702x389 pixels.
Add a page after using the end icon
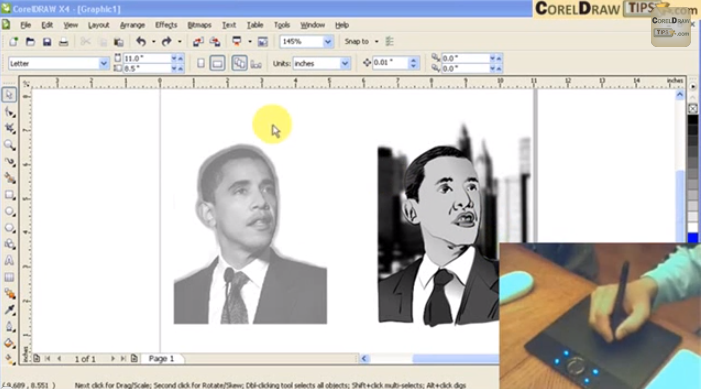click(x=134, y=359)
